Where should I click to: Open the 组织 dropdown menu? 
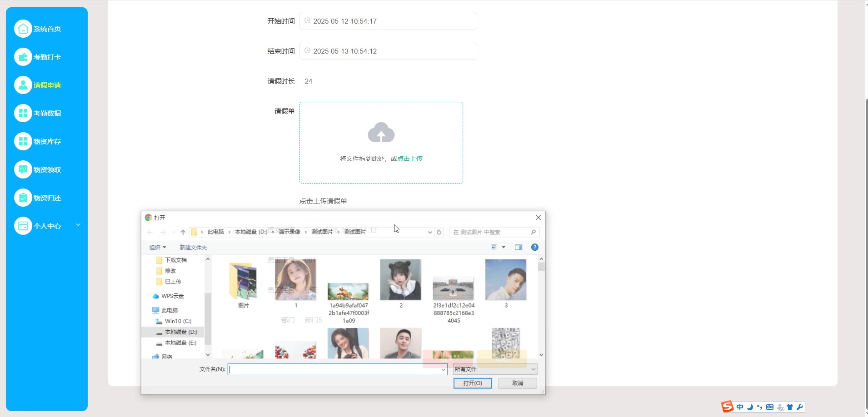[158, 248]
